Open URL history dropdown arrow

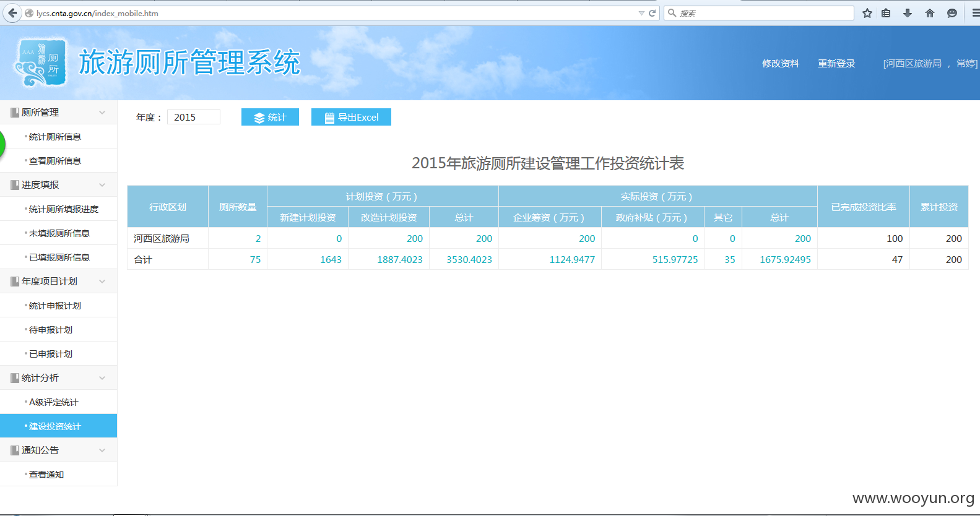coord(641,13)
